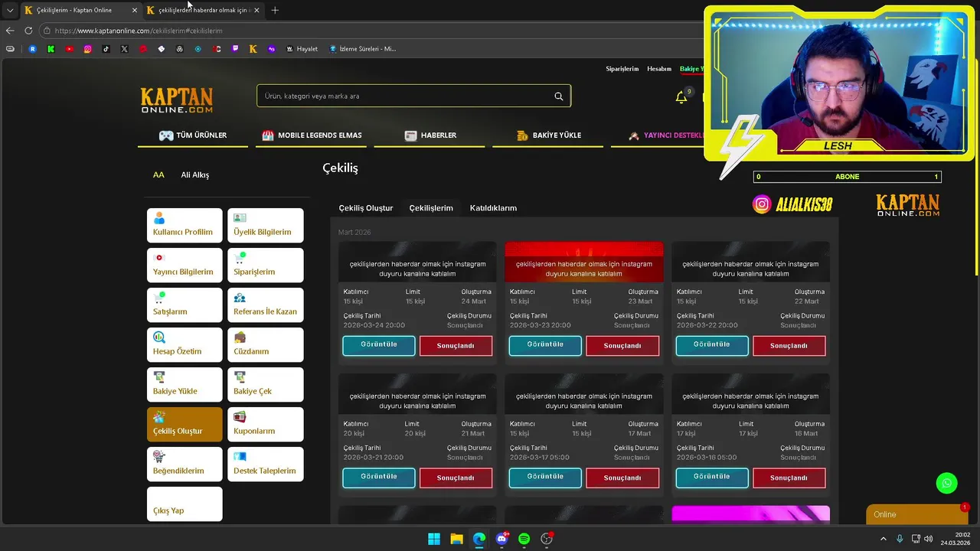Screen dimensions: 980x551
Task: Open new browser tab with plus
Action: (275, 10)
